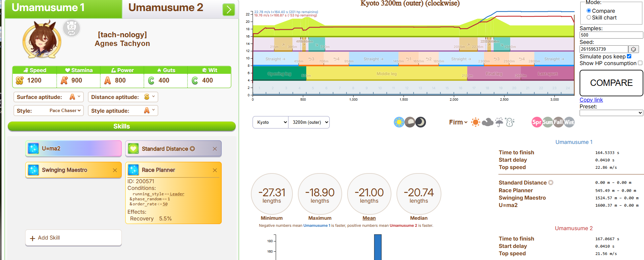Image resolution: width=644 pixels, height=260 pixels.
Task: Click the grey round icon beside the portrait
Action: 71,29
